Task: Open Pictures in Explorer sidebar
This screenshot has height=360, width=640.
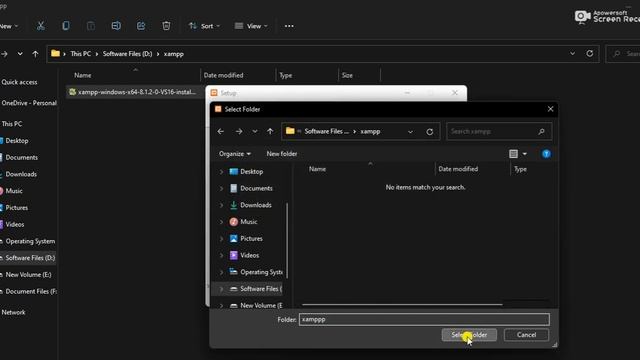Action: (x=17, y=207)
